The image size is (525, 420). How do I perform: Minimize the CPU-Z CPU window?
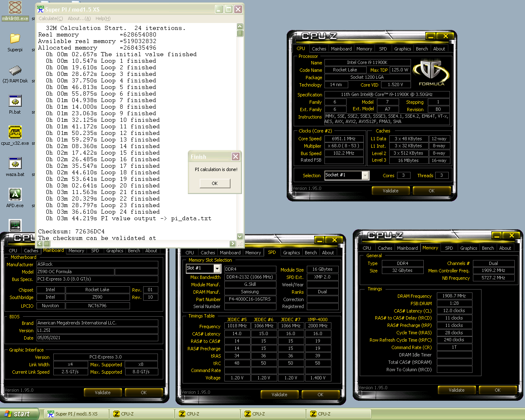(431, 36)
